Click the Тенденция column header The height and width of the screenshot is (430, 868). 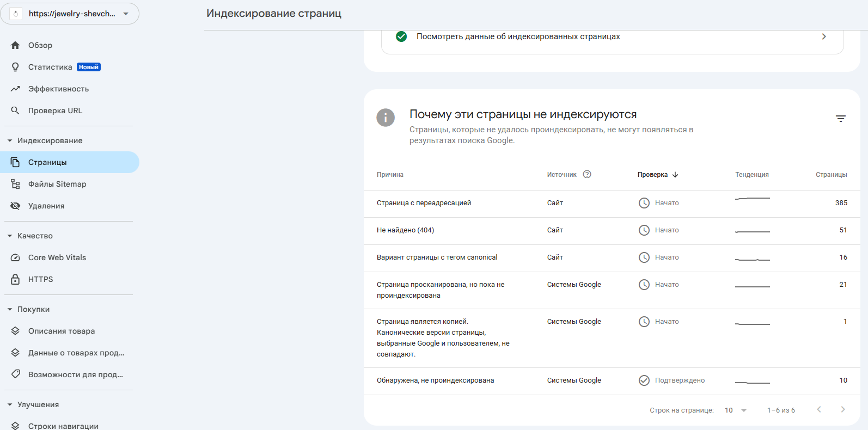pyautogui.click(x=752, y=175)
